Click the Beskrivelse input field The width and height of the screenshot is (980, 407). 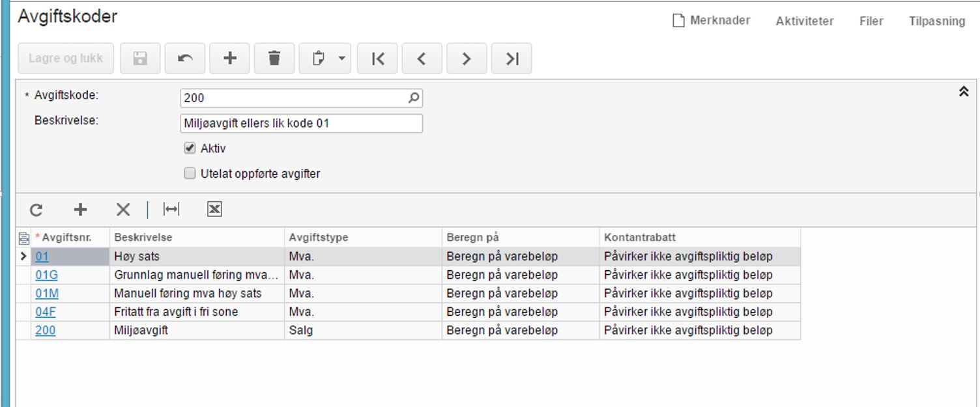coord(301,123)
